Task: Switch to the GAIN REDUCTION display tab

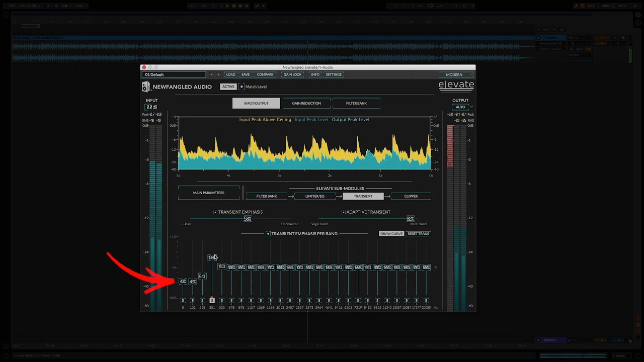Action: (306, 103)
